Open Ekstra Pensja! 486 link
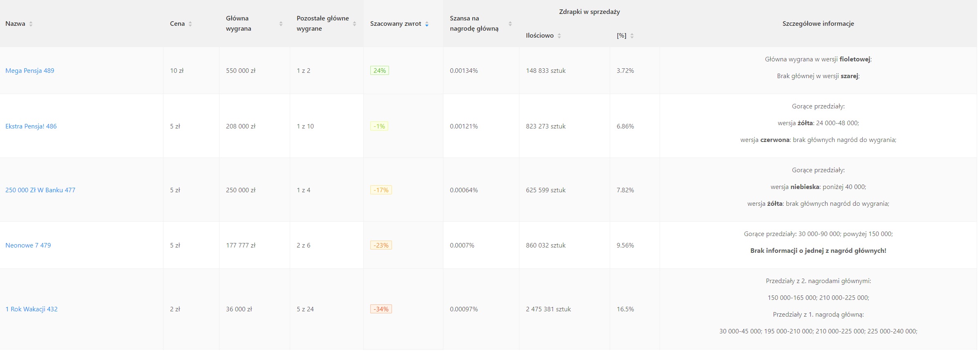 [x=31, y=126]
